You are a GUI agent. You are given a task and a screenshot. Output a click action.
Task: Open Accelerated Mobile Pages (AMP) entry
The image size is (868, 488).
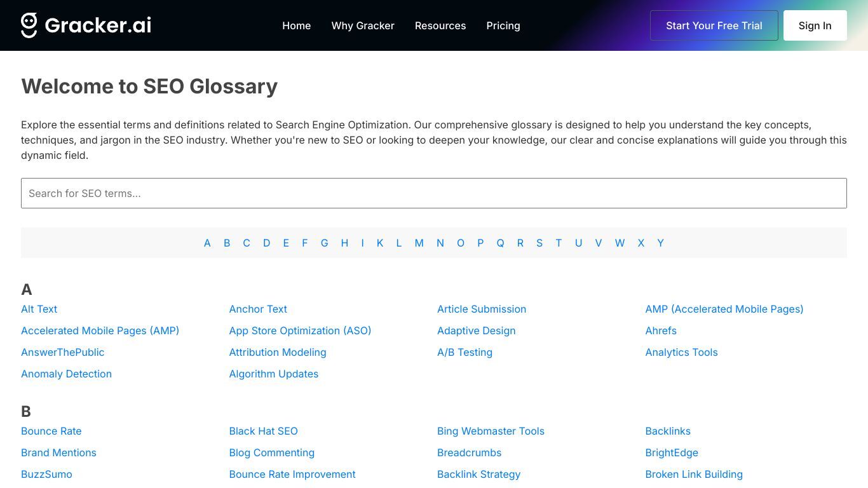100,330
